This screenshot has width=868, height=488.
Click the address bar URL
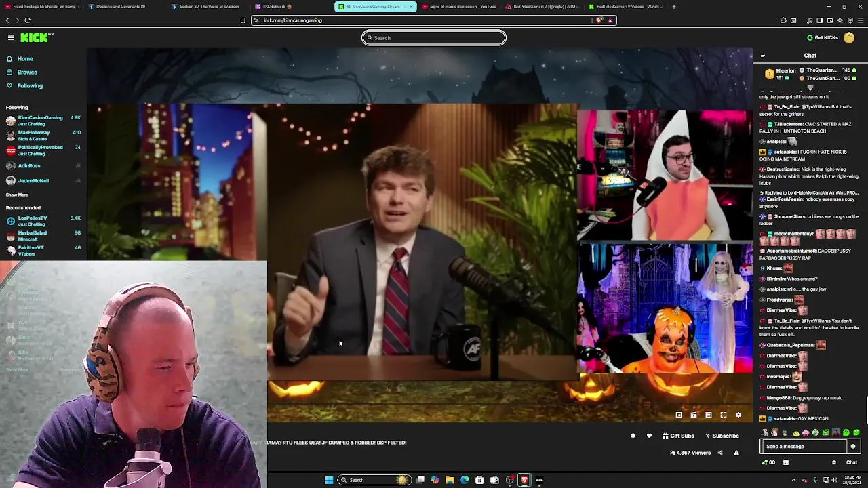292,20
